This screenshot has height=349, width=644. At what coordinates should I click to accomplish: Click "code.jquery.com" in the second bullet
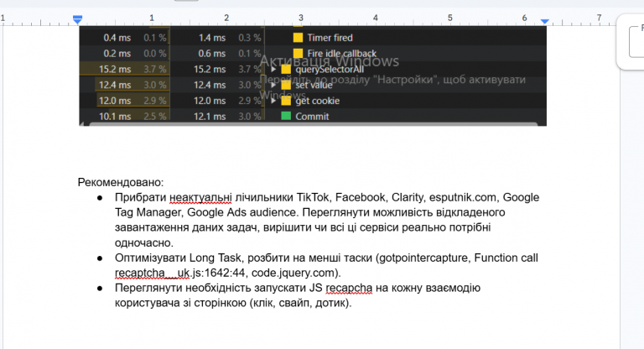[x=293, y=273]
